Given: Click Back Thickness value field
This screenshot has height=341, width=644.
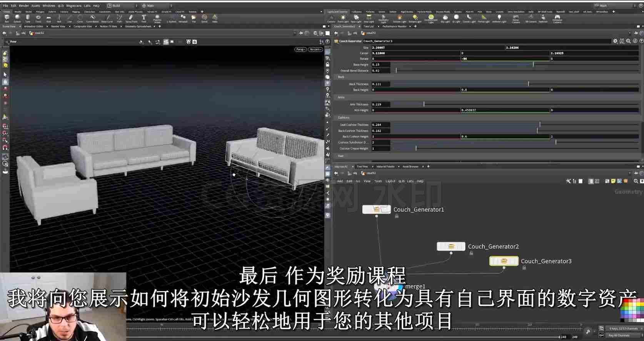Looking at the screenshot, I should pyautogui.click(x=380, y=84).
